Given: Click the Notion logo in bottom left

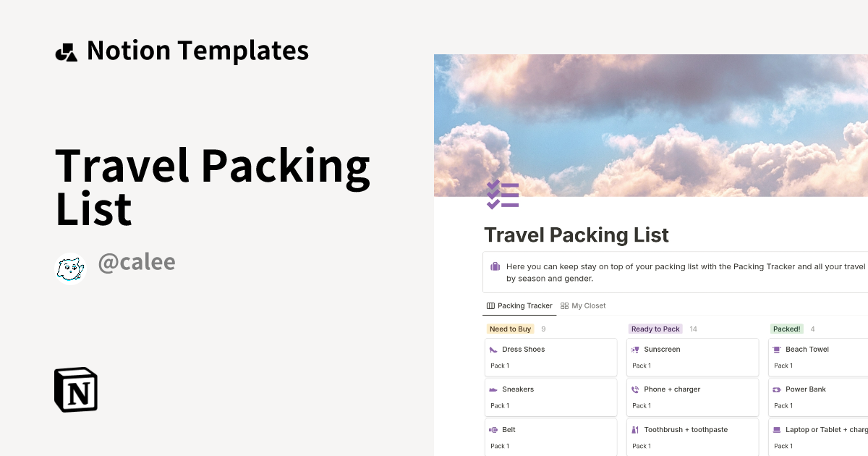Looking at the screenshot, I should point(75,389).
